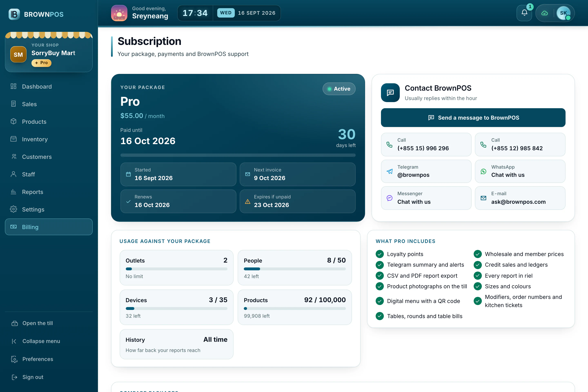Click the sunset weather greeting icon
This screenshot has width=588, height=392.
[x=119, y=13]
